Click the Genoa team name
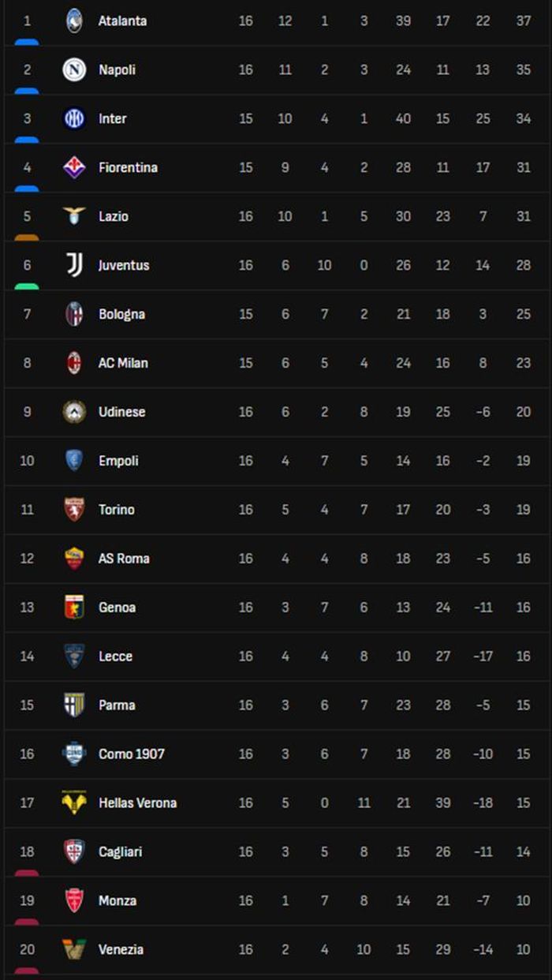This screenshot has height=980, width=552. [117, 608]
